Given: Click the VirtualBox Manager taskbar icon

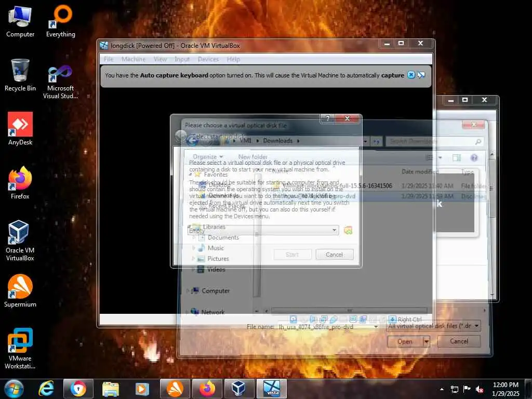Looking at the screenshot, I should 238,389.
